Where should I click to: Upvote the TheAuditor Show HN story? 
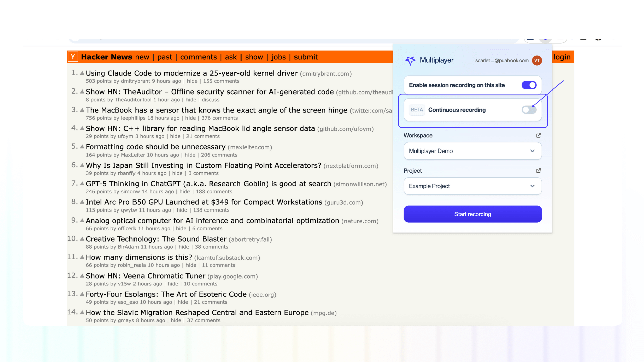click(x=82, y=91)
